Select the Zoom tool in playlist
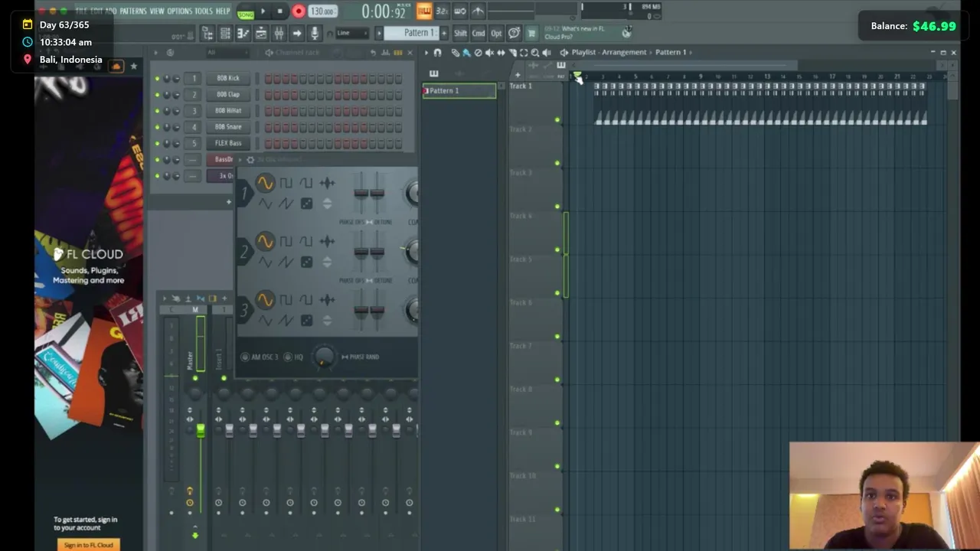The height and width of the screenshot is (551, 980). coord(535,53)
